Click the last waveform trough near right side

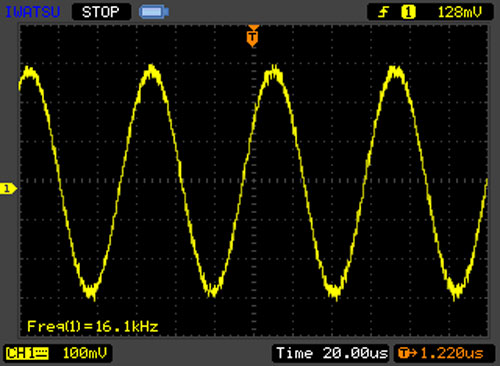pos(456,289)
